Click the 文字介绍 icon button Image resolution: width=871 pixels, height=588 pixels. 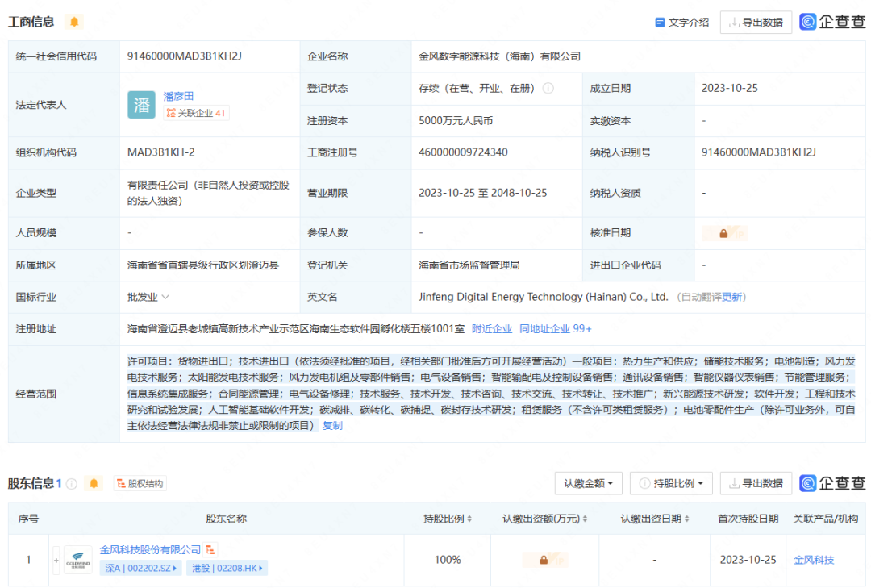pyautogui.click(x=681, y=23)
